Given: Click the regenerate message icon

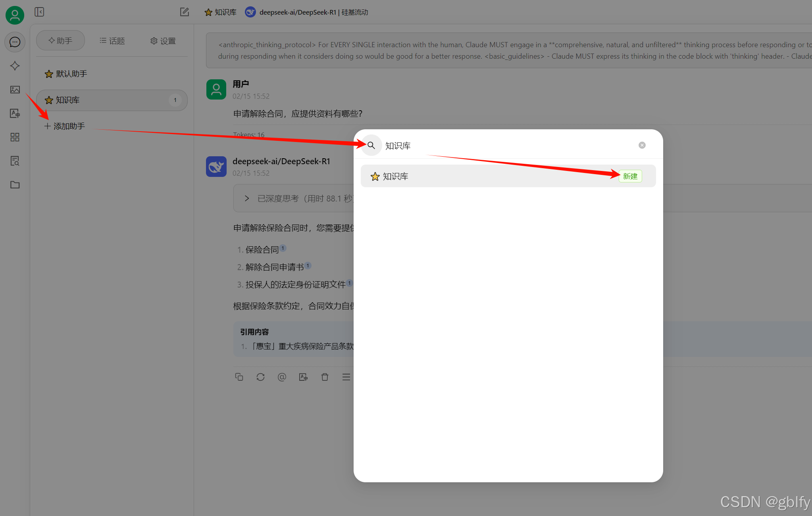Looking at the screenshot, I should pos(260,377).
